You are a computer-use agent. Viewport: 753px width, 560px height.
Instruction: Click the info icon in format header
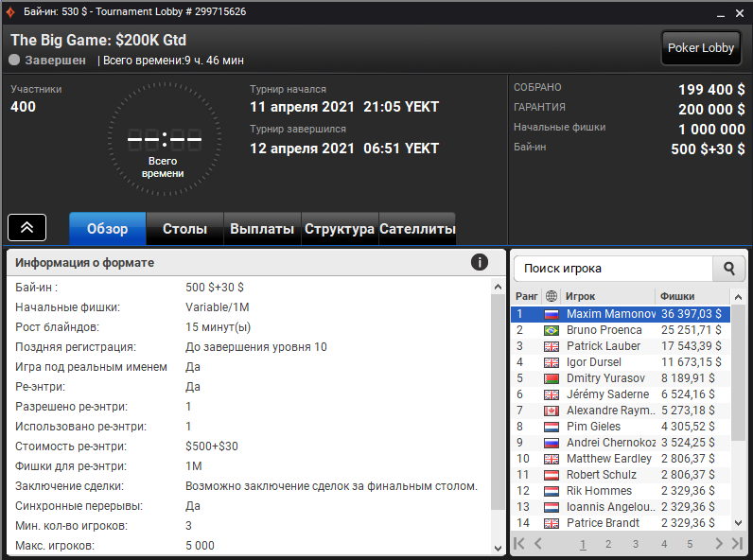point(480,262)
